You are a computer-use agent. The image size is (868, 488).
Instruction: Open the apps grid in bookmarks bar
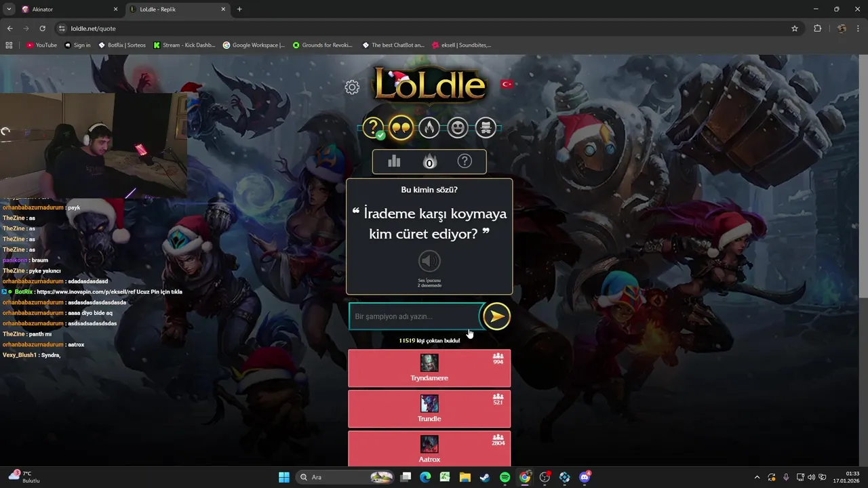point(9,45)
